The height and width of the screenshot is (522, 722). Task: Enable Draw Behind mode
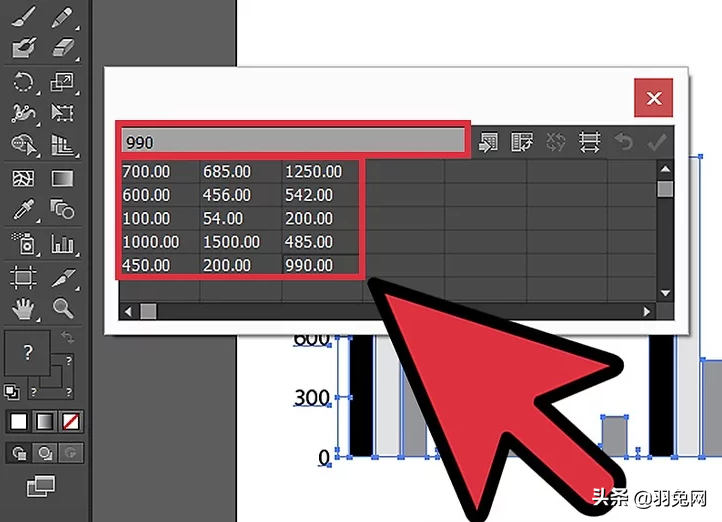[45, 453]
